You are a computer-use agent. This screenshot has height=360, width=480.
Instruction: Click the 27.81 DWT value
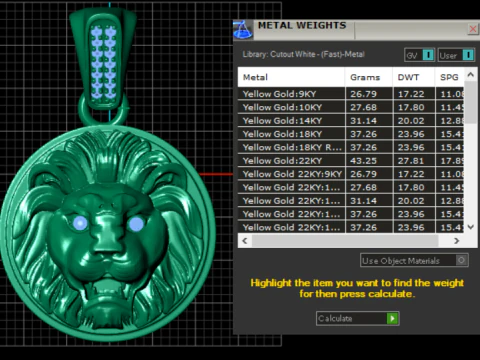[x=411, y=161]
